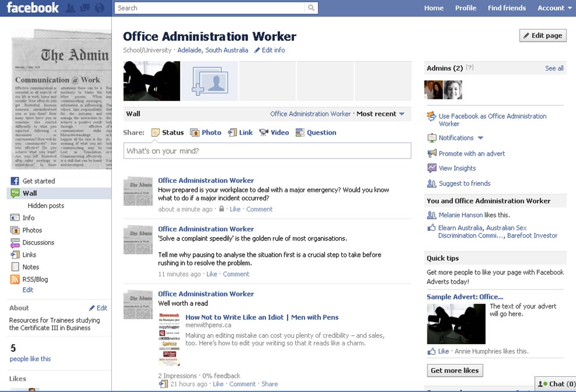
Task: Open the How Not to Write Like an Idiot link
Action: [262, 317]
